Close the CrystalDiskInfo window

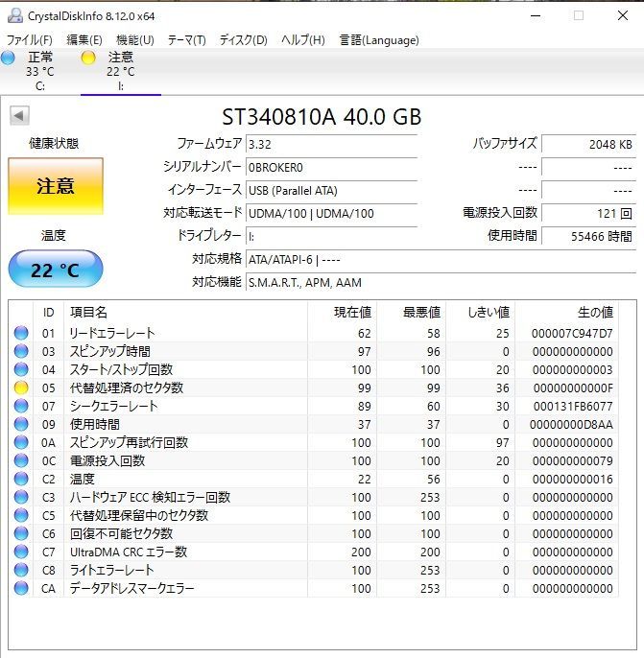pyautogui.click(x=623, y=16)
